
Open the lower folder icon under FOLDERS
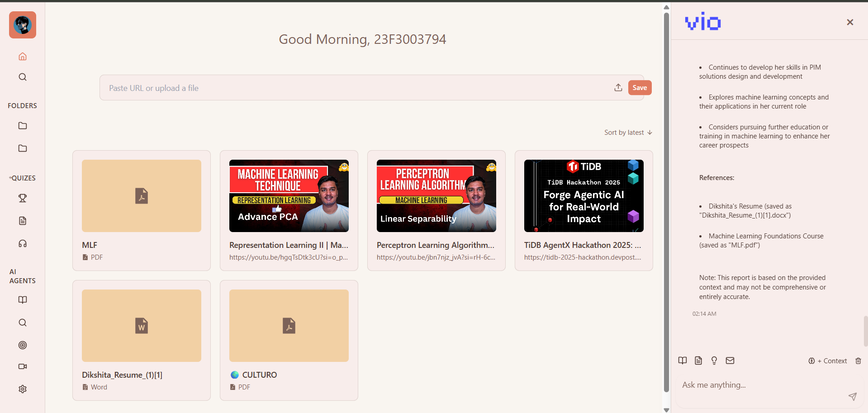pyautogui.click(x=23, y=148)
